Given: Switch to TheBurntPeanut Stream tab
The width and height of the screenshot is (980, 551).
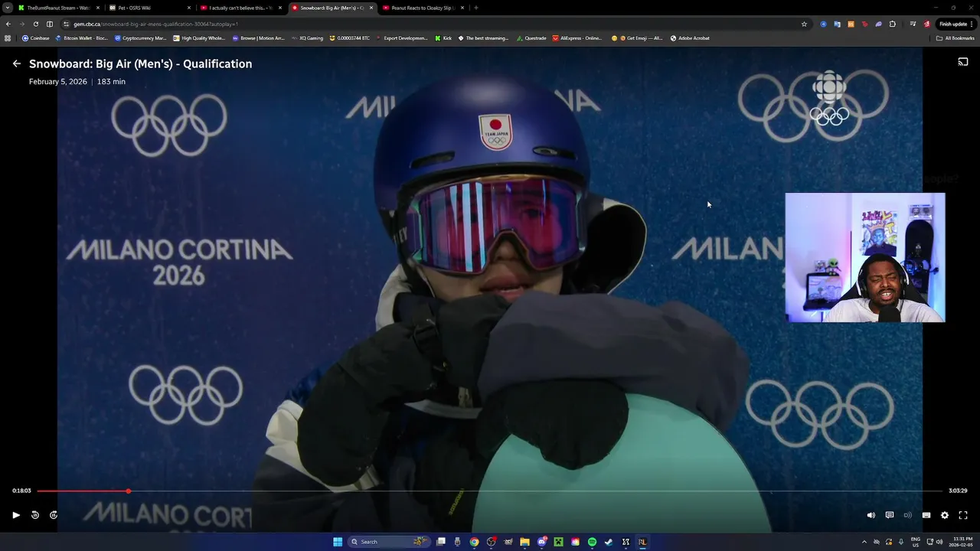Looking at the screenshot, I should click(x=59, y=8).
